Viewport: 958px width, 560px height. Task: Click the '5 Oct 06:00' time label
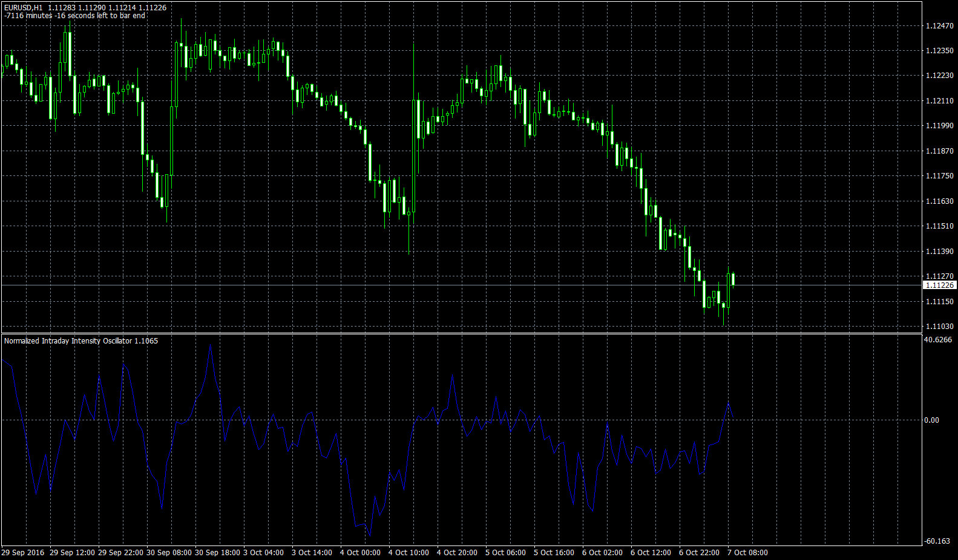(x=506, y=553)
